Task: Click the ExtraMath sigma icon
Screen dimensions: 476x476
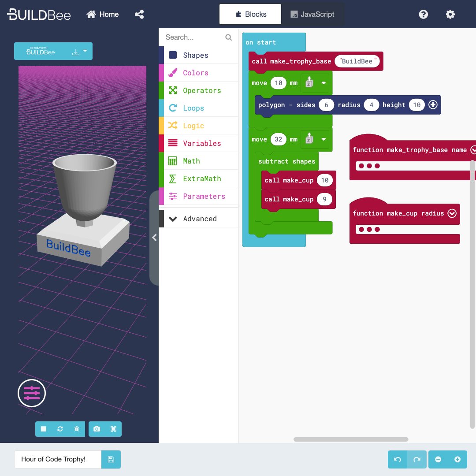Action: (172, 178)
